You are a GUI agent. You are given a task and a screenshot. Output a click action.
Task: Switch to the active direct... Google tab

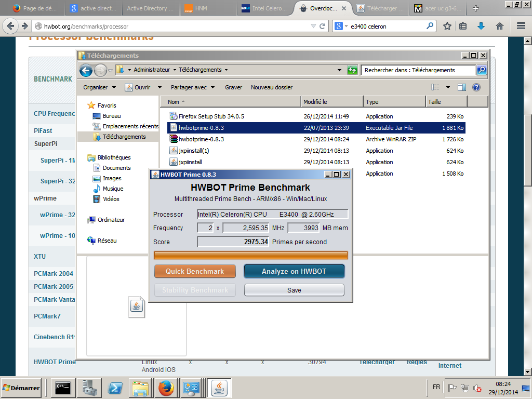[93, 8]
